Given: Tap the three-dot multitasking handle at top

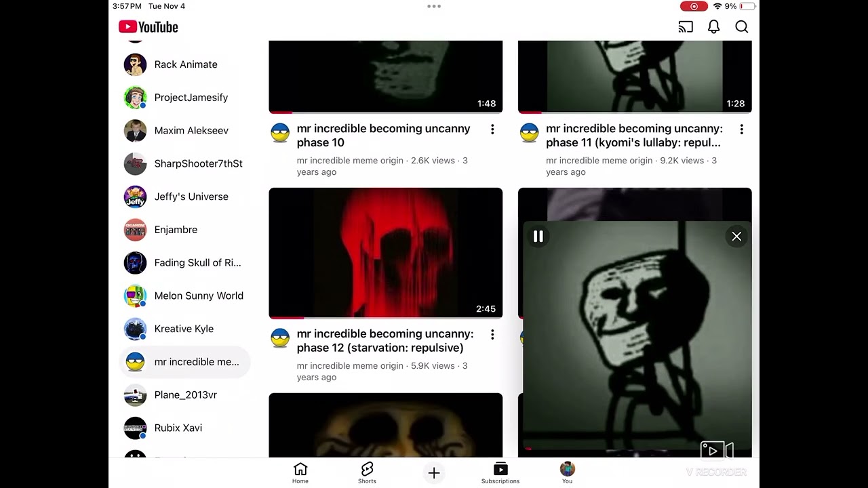Looking at the screenshot, I should [x=434, y=6].
